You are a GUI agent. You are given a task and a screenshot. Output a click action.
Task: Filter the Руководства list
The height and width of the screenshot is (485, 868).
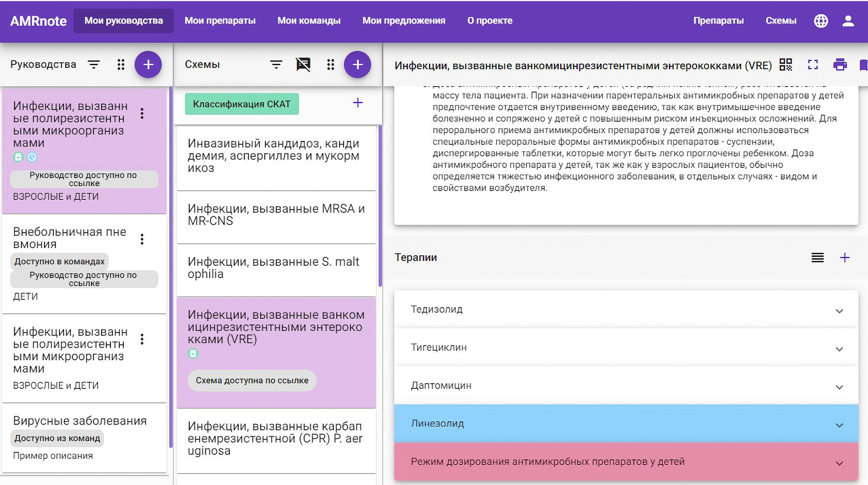(94, 65)
